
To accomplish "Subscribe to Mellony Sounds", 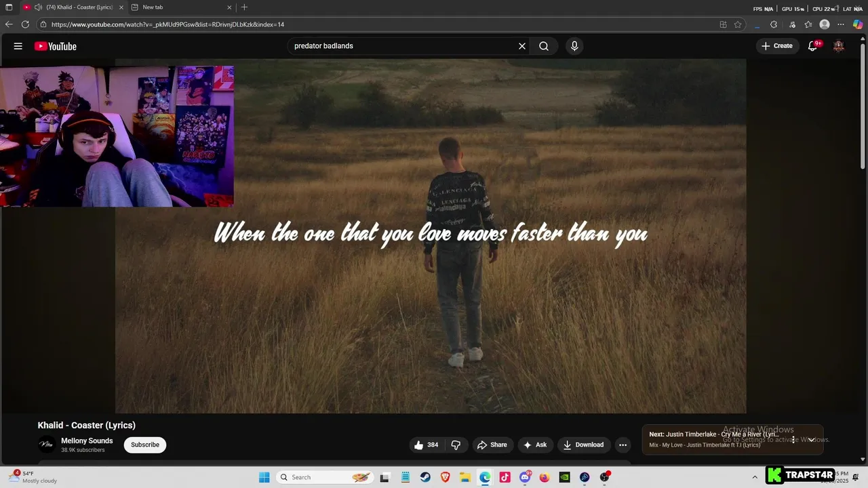I will pos(145,445).
